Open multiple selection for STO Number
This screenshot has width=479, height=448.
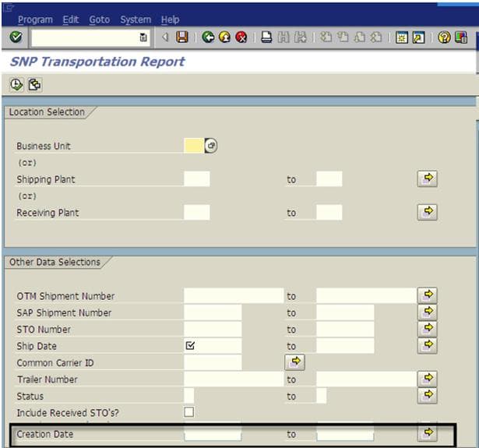[428, 329]
